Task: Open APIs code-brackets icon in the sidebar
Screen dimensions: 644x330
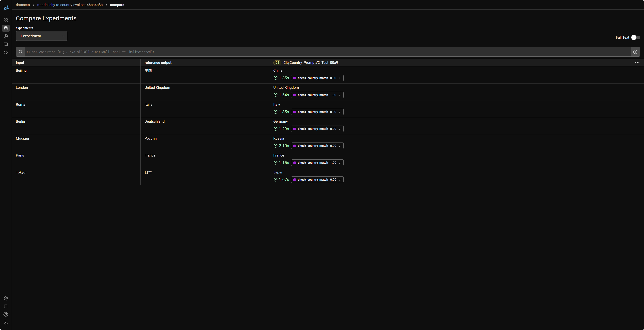Action: [6, 52]
